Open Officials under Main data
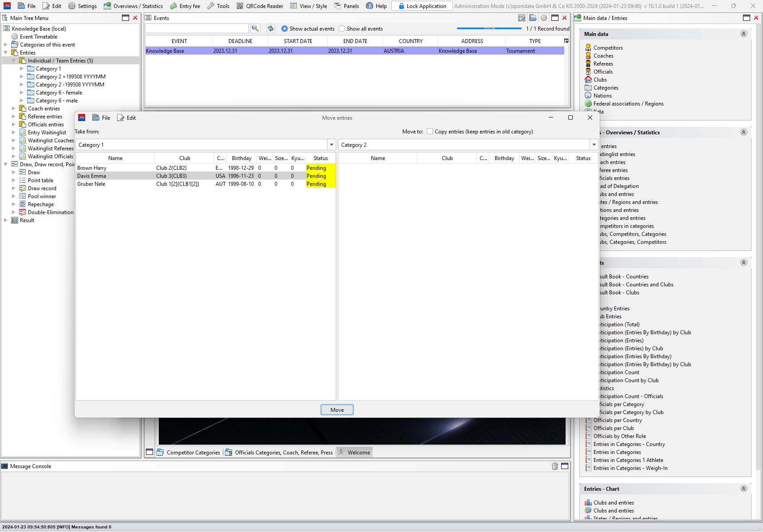The width and height of the screenshot is (763, 532). pos(603,72)
